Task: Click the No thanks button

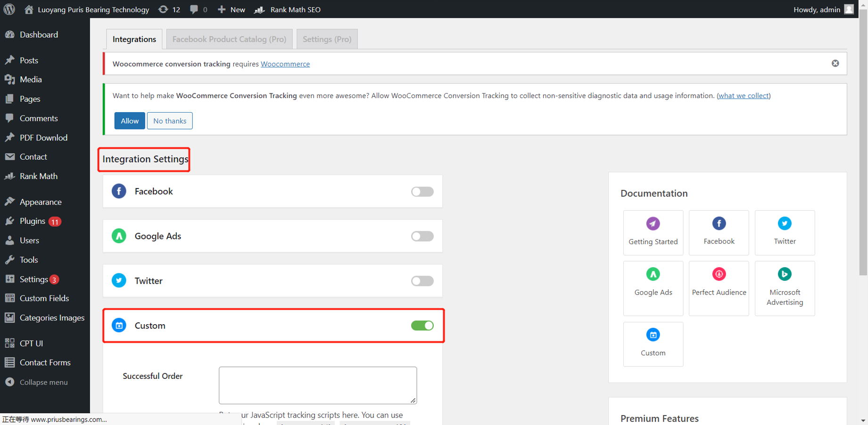Action: pos(170,121)
